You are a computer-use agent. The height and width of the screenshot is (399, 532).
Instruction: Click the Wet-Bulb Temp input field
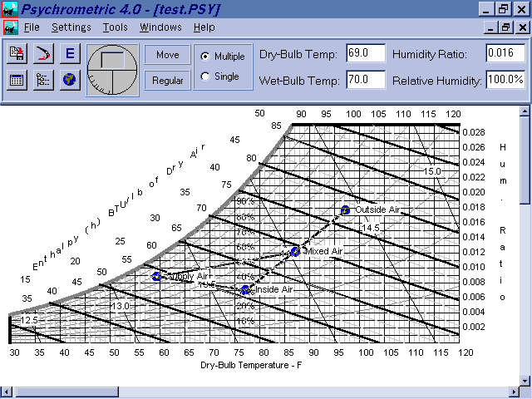[x=366, y=80]
